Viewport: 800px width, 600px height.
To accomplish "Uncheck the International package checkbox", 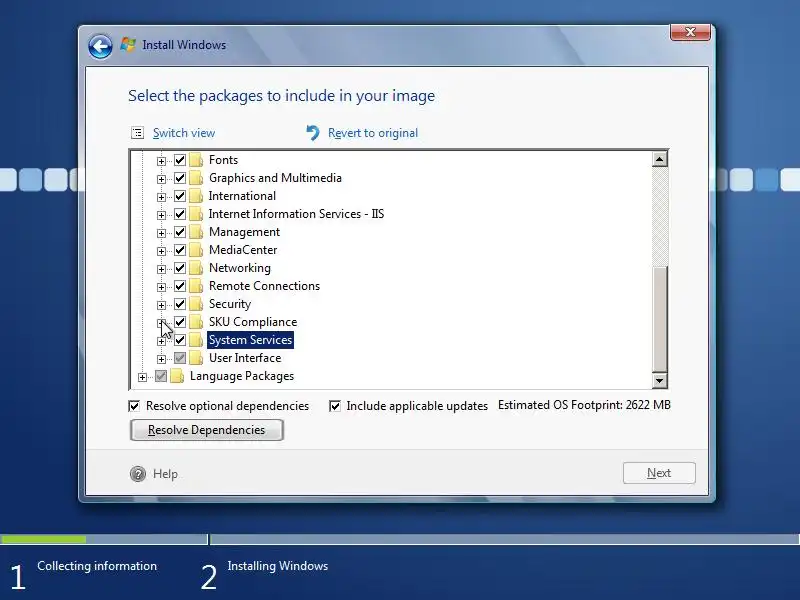I will (180, 196).
